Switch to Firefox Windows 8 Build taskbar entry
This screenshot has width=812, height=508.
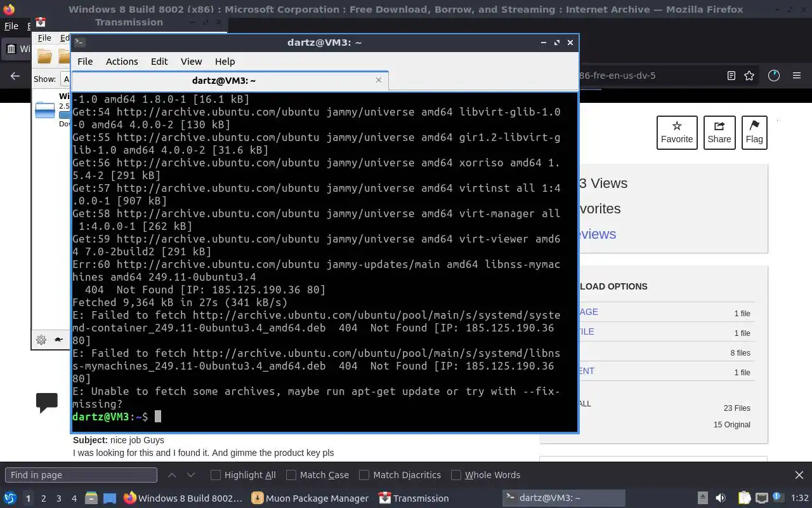tap(183, 498)
